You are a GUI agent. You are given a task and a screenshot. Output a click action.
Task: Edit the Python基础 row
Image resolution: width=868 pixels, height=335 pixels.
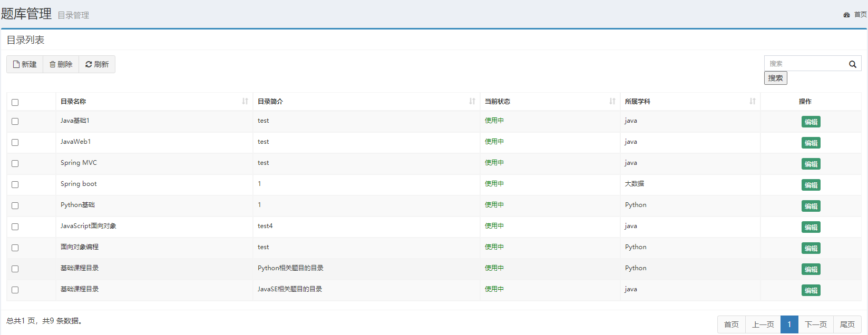811,206
